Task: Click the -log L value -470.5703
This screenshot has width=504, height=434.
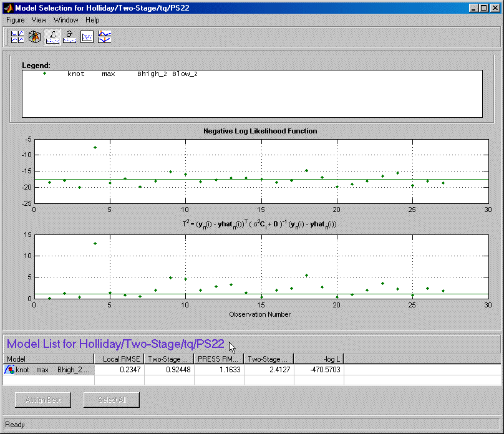Action: click(x=325, y=370)
